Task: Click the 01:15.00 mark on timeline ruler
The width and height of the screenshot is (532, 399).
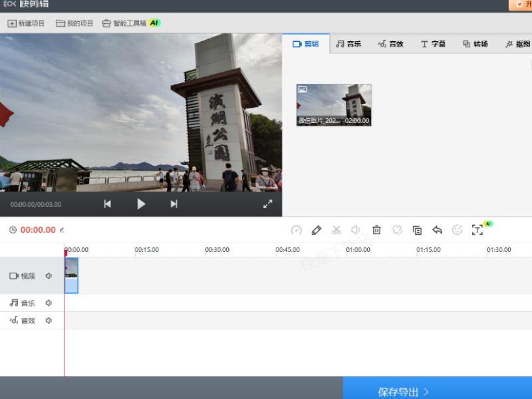Action: pos(428,250)
